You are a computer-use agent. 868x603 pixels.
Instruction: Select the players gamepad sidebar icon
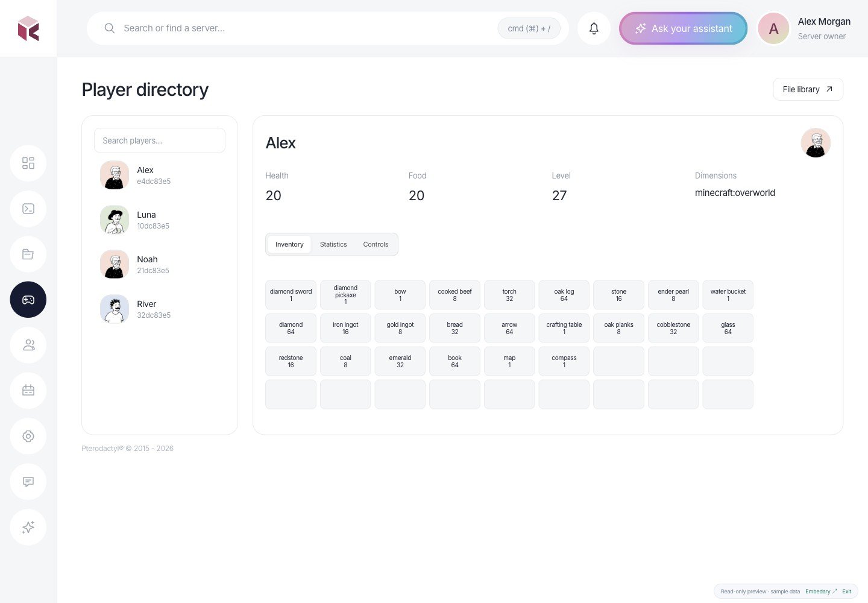(28, 300)
